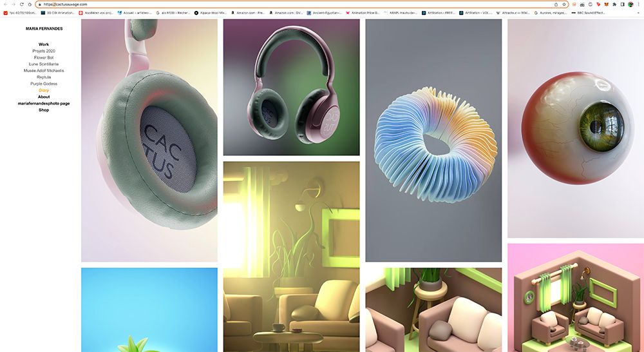Viewport: 644px width, 352px height.
Task: Open the eyeball render thumbnail
Action: [575, 129]
